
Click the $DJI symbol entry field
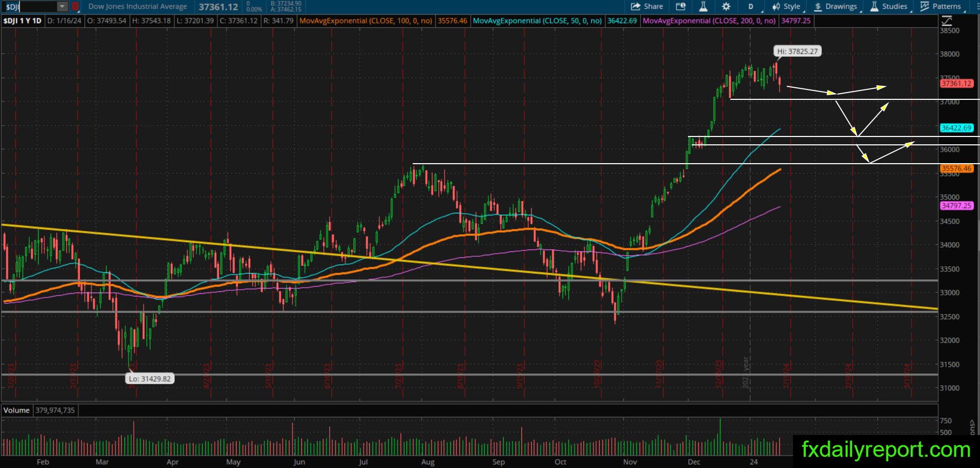coord(30,7)
